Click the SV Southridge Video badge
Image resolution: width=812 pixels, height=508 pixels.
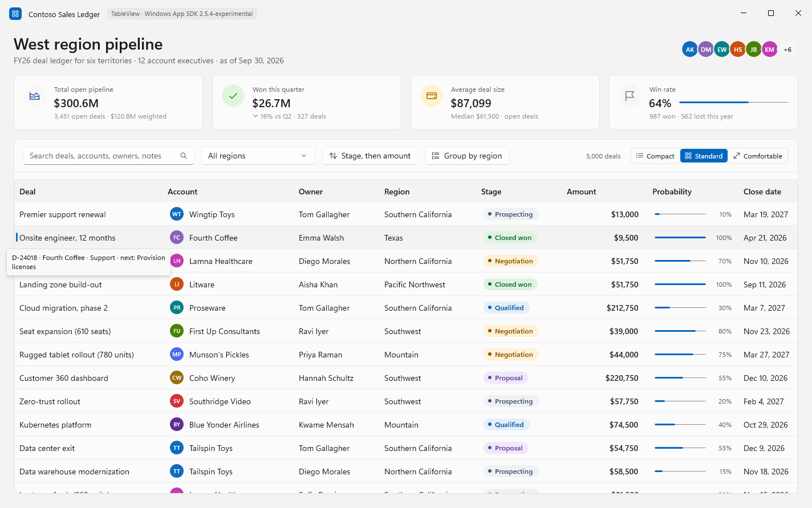[x=177, y=401]
